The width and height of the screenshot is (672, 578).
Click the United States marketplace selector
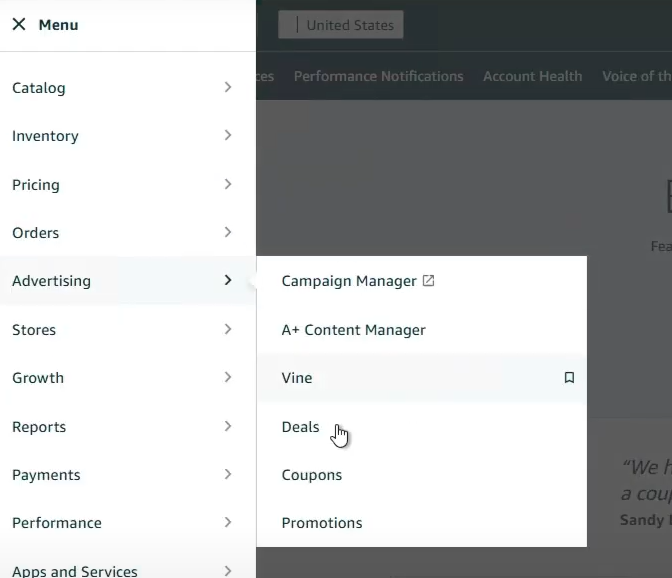click(x=341, y=25)
